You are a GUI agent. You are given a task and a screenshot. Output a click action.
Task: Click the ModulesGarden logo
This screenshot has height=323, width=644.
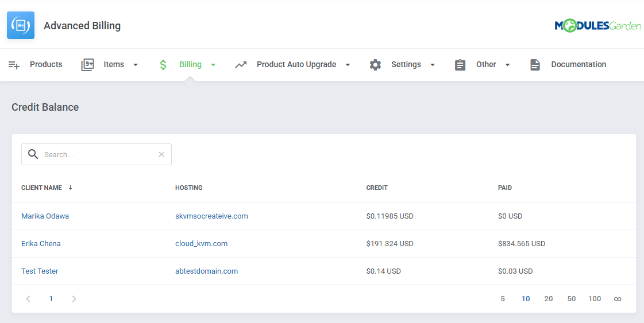(x=597, y=26)
